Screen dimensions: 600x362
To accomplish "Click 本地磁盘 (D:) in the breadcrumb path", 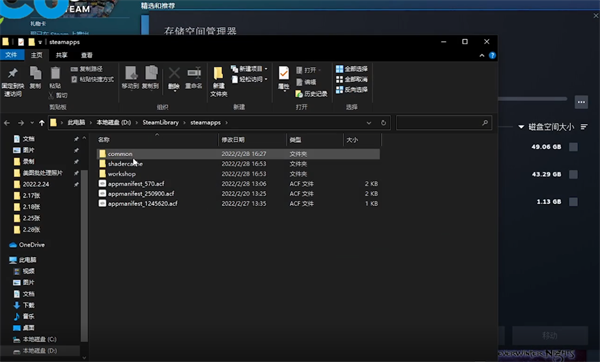I will [114, 122].
